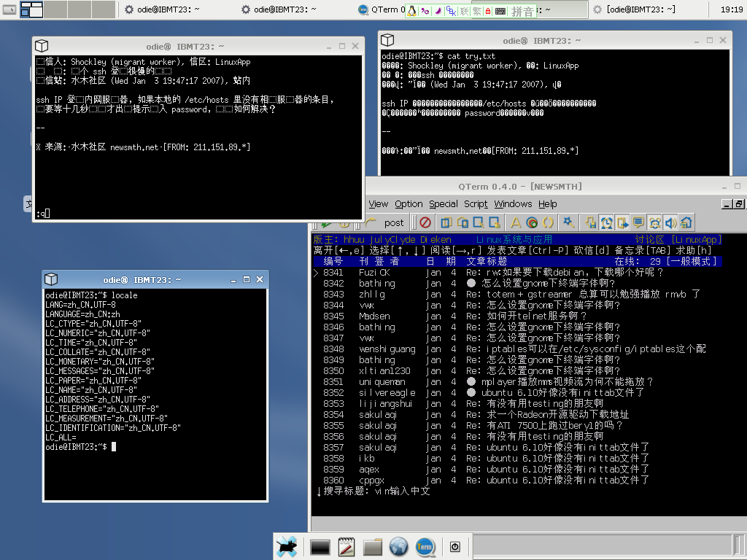The width and height of the screenshot is (747, 560).
Task: Select article 8352 by silvereagle
Action: 517,393
